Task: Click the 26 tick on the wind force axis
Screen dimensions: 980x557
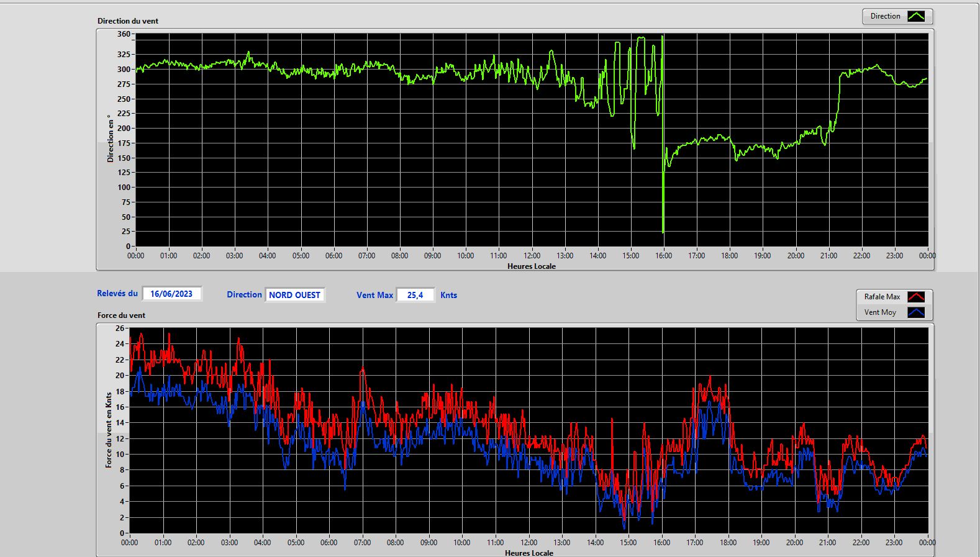Action: point(120,328)
